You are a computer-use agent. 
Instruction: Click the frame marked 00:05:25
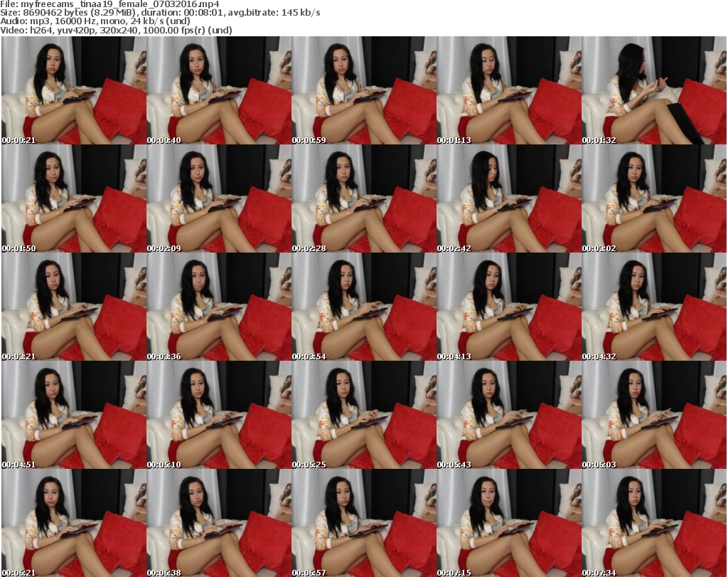tap(364, 415)
